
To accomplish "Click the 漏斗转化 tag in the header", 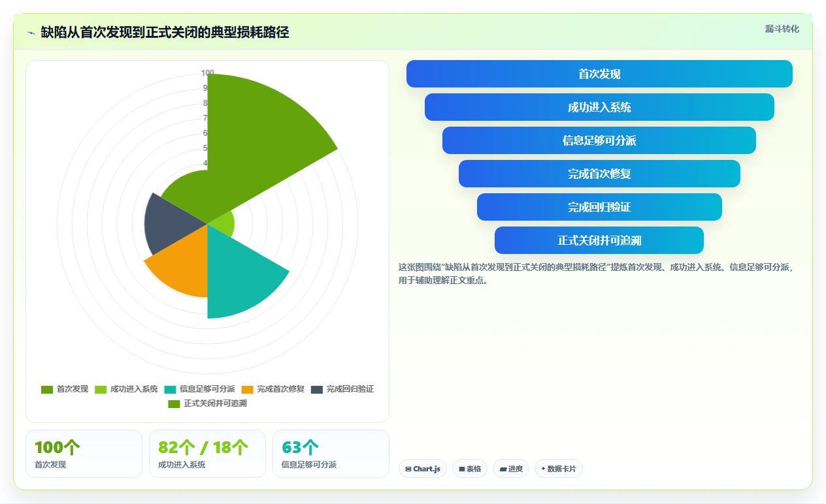I will pos(782,29).
